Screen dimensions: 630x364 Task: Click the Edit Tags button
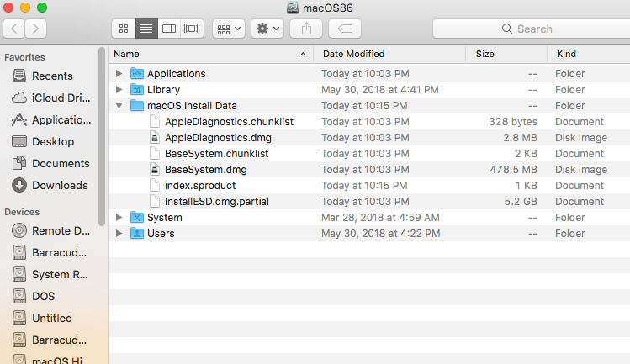pos(345,29)
